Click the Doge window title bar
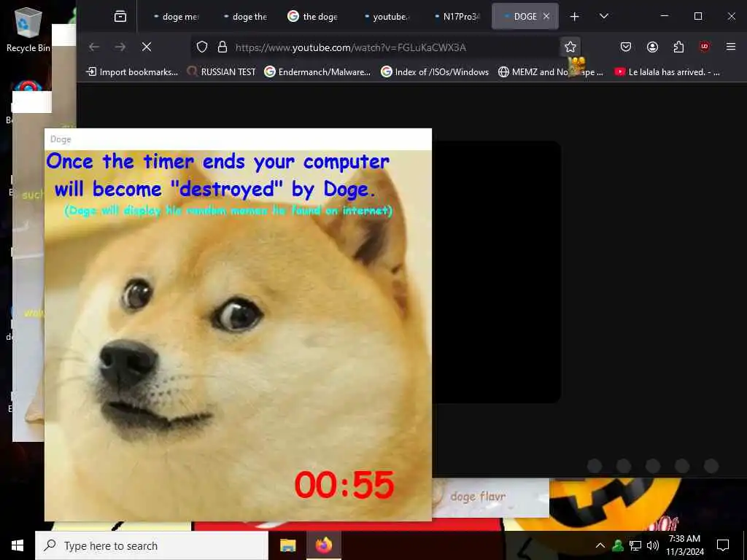The image size is (747, 560). (238, 139)
